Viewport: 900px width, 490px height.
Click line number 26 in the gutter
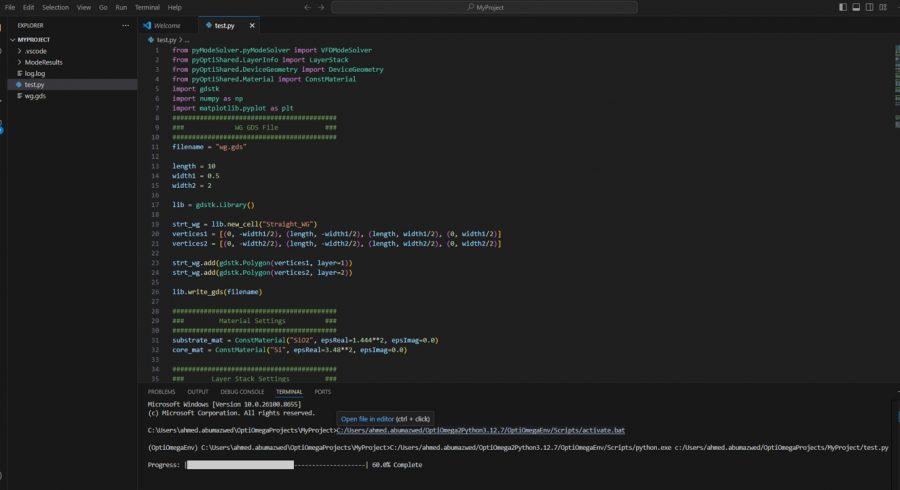(x=155, y=292)
